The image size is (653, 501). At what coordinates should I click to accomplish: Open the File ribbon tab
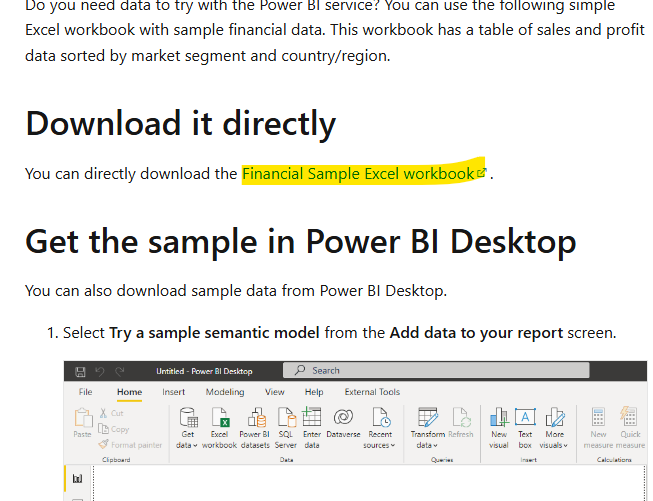pyautogui.click(x=85, y=392)
